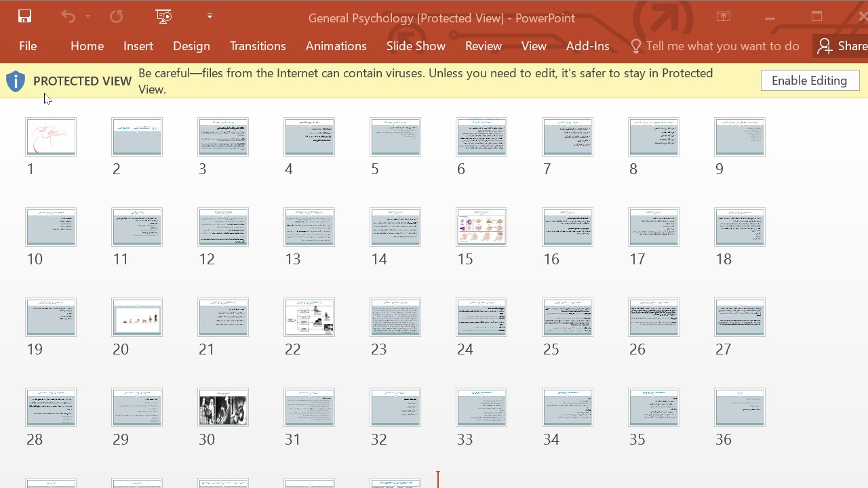This screenshot has height=488, width=868.
Task: Switch to the Insert ribbon tab
Action: [138, 46]
